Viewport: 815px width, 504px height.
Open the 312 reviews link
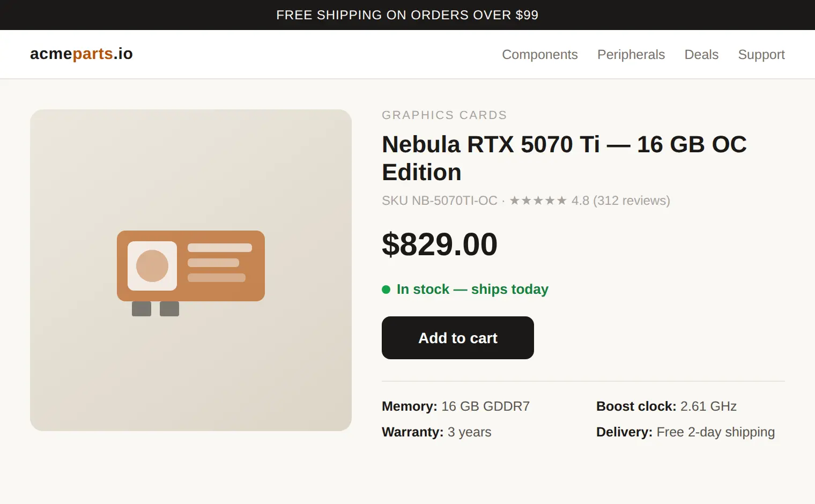(x=632, y=201)
